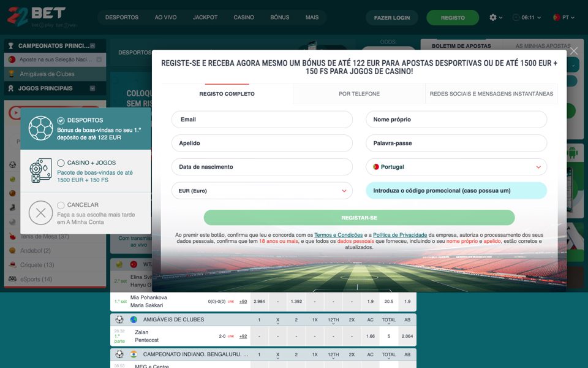Focus the Data de nascimento field
Image resolution: width=588 pixels, height=368 pixels.
(262, 167)
